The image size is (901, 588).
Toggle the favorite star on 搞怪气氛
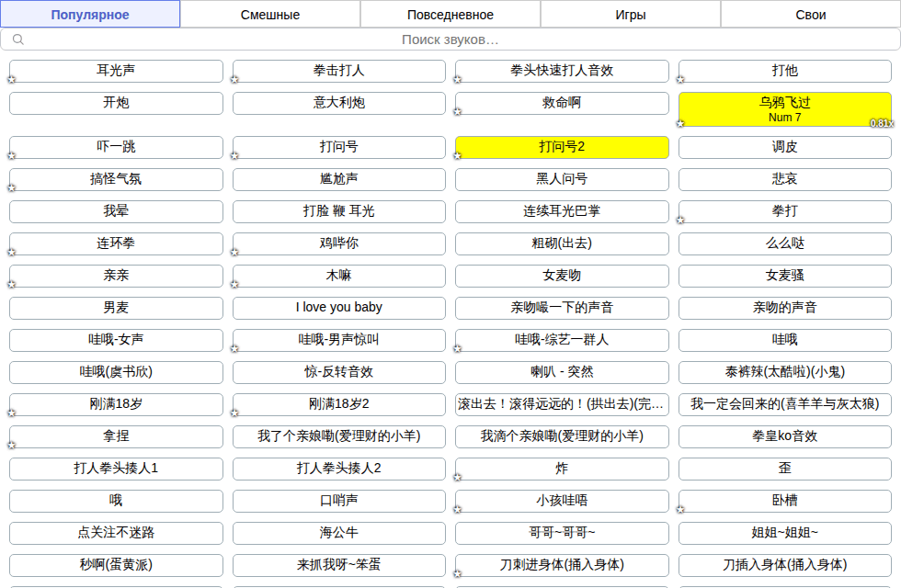point(11,187)
